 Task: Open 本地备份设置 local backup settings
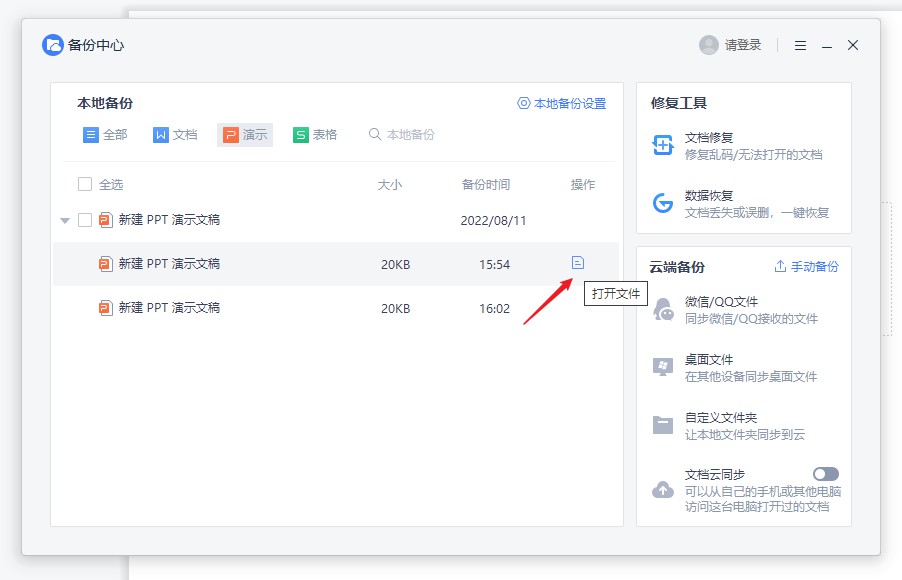pyautogui.click(x=561, y=104)
